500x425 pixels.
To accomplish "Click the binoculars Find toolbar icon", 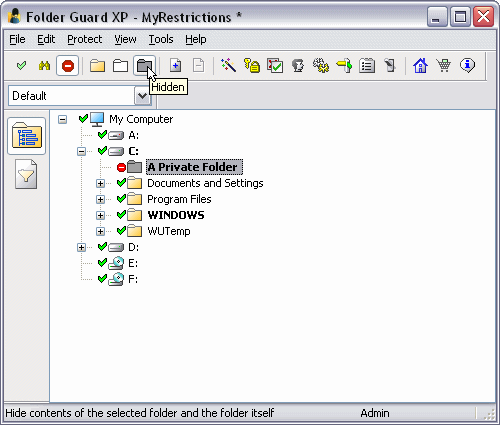I will pyautogui.click(x=44, y=66).
